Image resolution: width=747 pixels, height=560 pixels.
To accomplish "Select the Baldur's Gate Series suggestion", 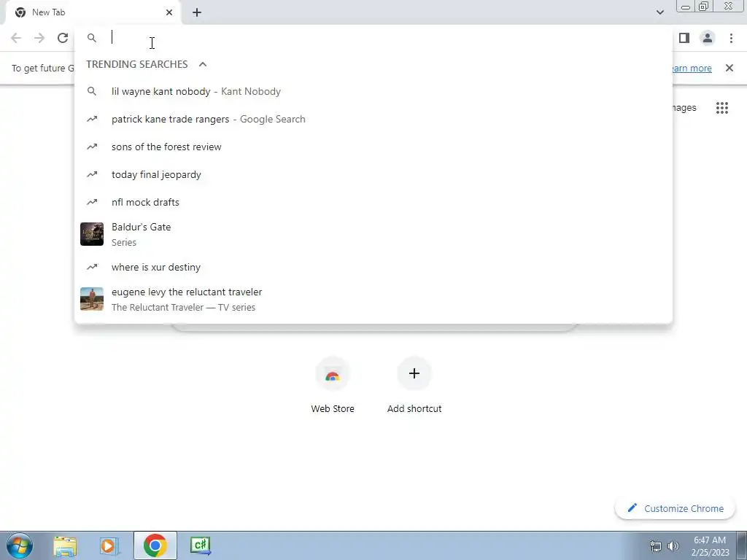I will [x=373, y=234].
